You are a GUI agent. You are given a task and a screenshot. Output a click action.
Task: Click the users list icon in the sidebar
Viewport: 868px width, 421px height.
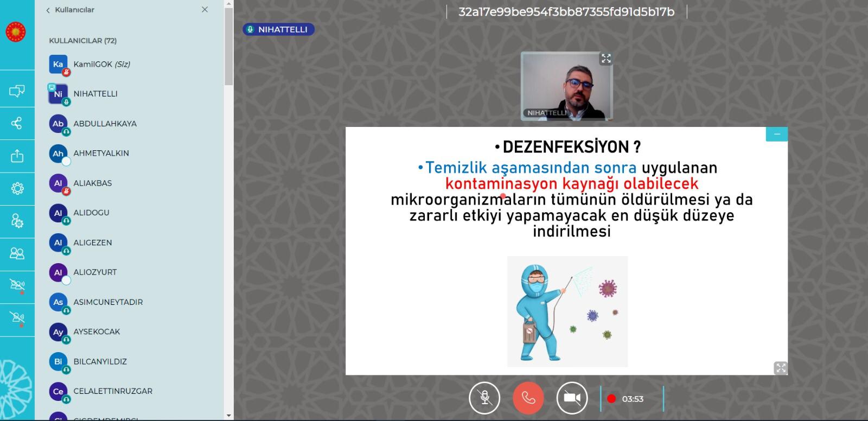coord(17,253)
